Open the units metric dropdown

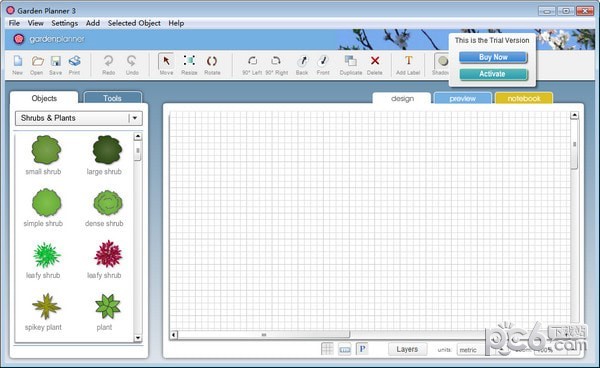coord(471,350)
